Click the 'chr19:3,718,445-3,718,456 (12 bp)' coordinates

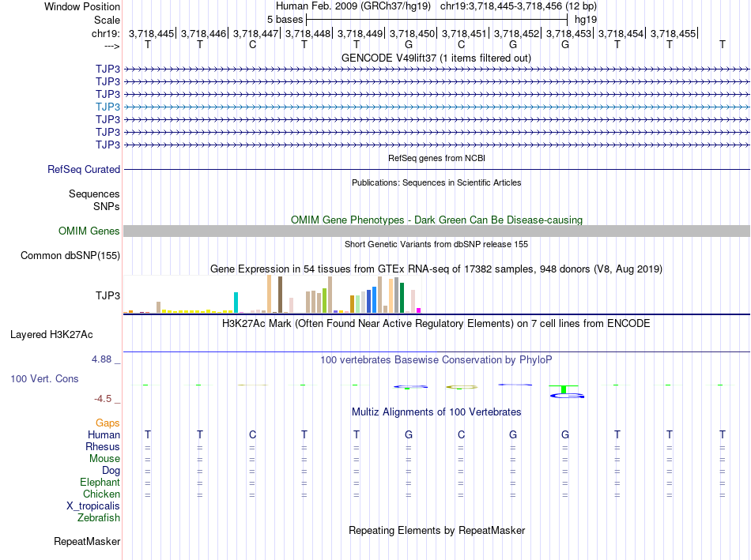519,6
